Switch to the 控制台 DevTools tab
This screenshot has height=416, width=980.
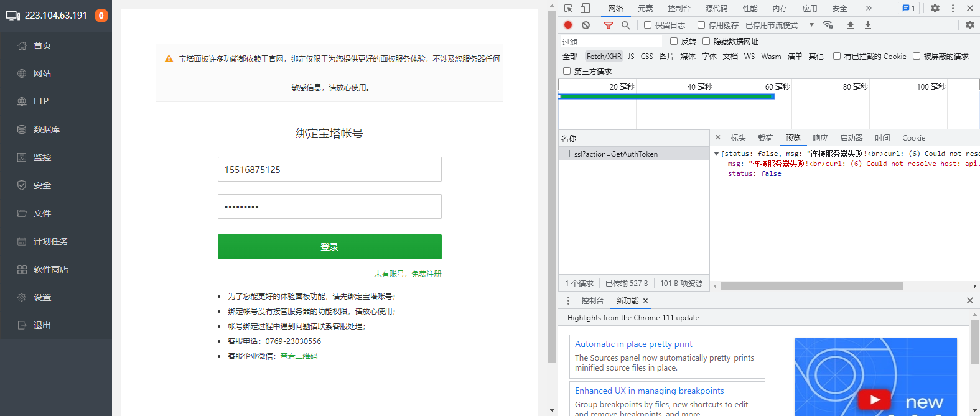pos(679,8)
